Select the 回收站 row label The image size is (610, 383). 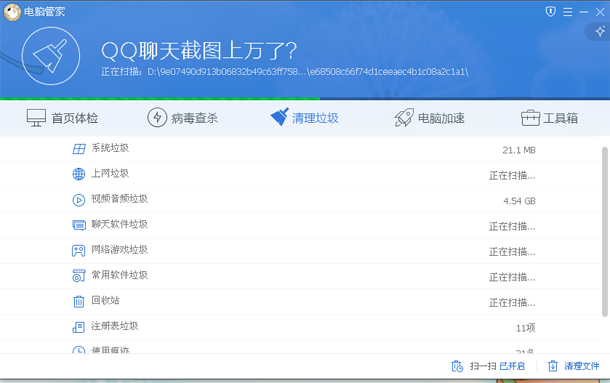[x=105, y=300]
